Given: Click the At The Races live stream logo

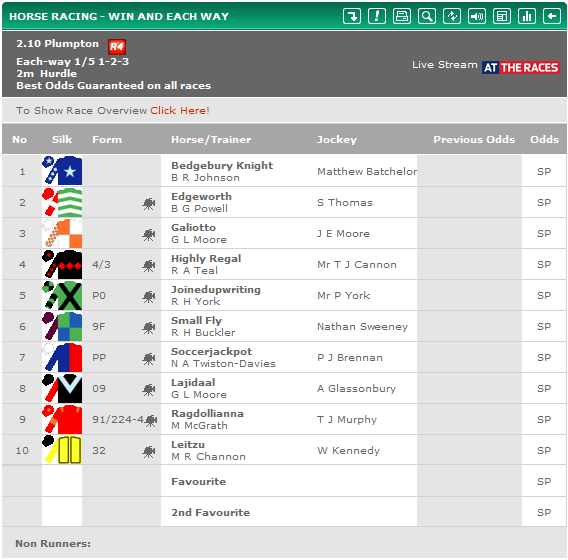Looking at the screenshot, I should pos(521,67).
